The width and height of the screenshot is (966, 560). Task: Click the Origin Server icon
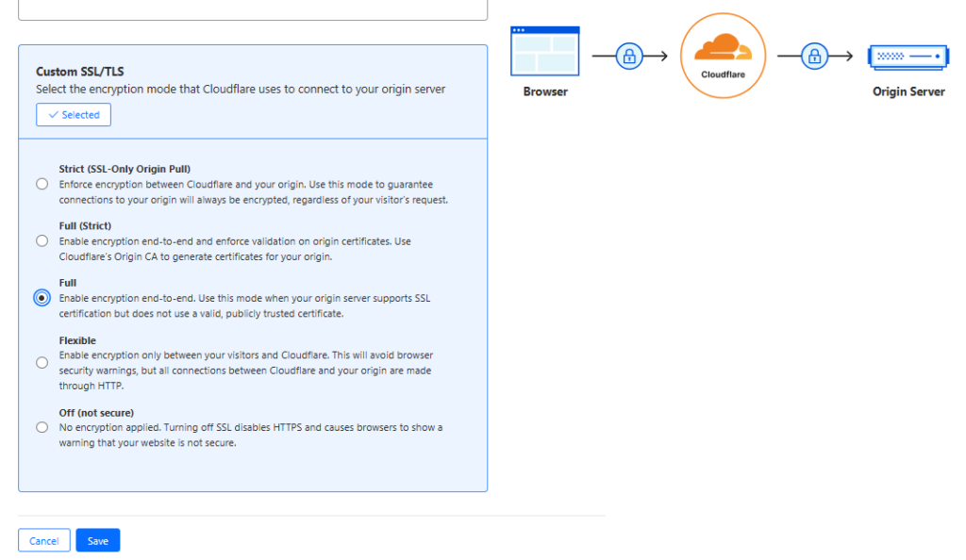[x=908, y=57]
